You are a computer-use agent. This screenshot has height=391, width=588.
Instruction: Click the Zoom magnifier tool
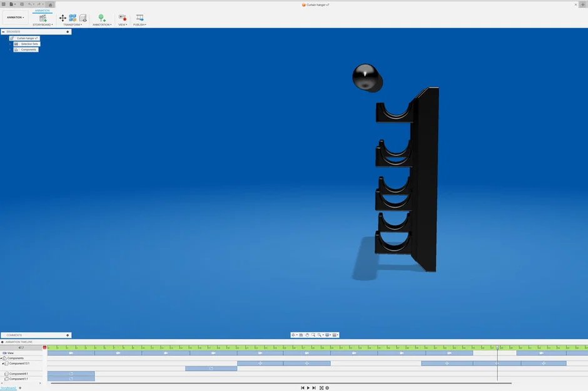click(313, 335)
